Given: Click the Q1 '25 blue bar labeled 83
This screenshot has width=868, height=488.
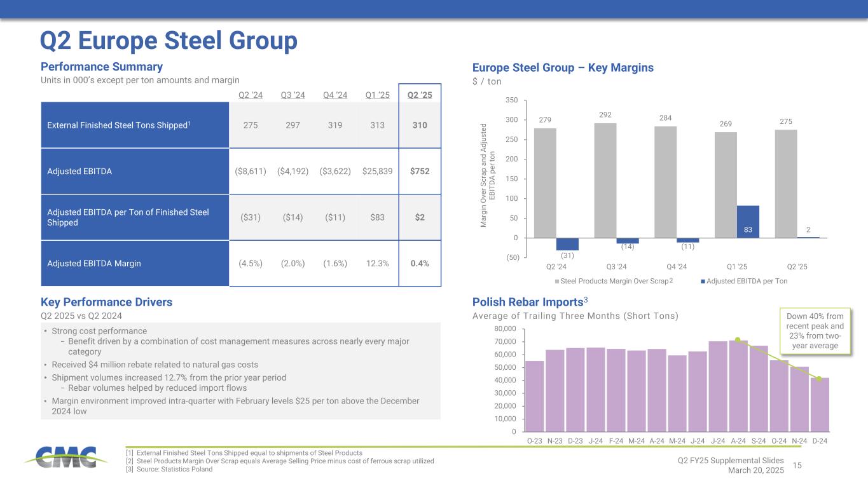Looking at the screenshot, I should [x=748, y=221].
